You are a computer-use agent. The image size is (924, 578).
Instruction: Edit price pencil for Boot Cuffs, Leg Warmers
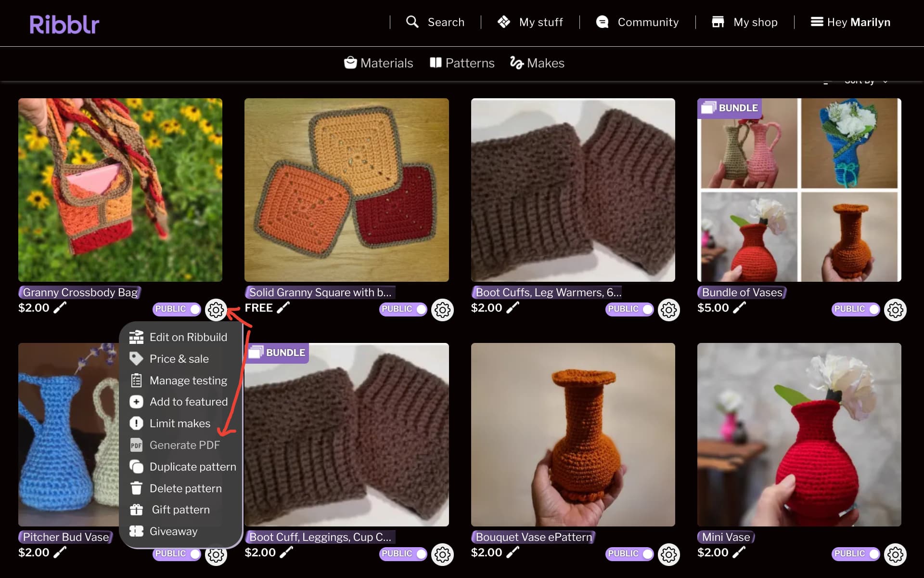coord(513,307)
